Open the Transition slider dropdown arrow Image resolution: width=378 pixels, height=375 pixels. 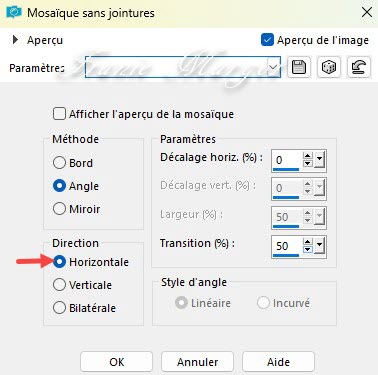coord(319,246)
